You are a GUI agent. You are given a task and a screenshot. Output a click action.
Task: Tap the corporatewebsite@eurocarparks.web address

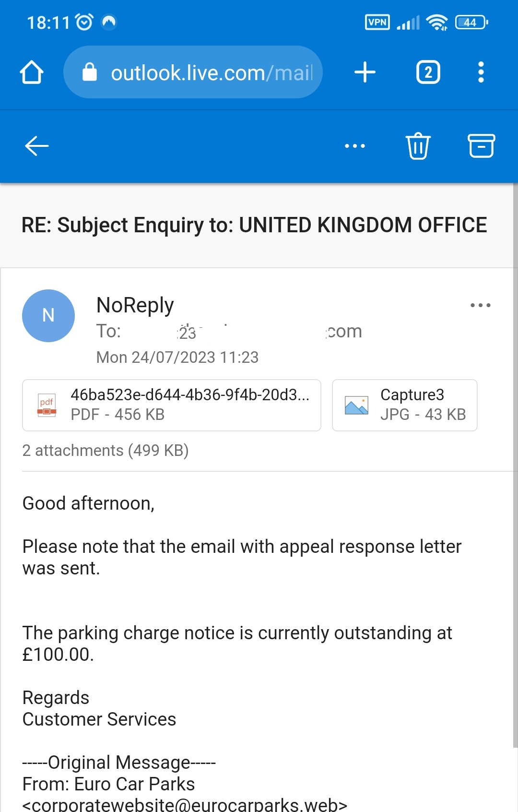pos(185,805)
